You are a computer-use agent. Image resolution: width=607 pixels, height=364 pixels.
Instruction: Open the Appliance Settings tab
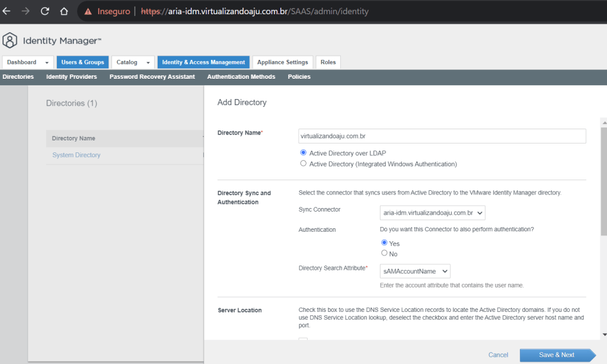(x=282, y=62)
